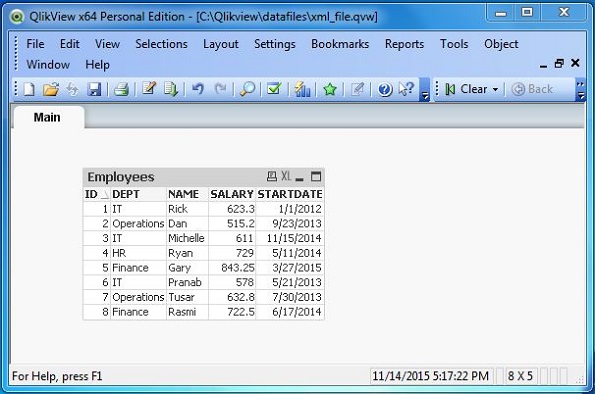Click the Redo icon

[x=220, y=89]
